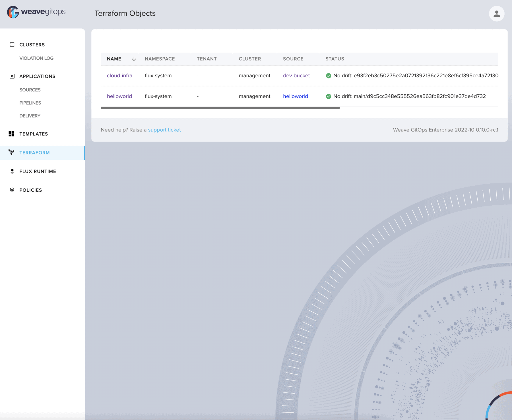
Task: Click the Name column sort arrow
Action: pos(134,59)
